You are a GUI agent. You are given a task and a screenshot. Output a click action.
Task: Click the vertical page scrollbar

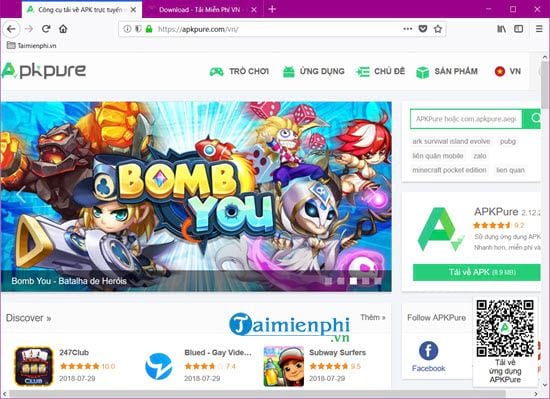pyautogui.click(x=545, y=86)
